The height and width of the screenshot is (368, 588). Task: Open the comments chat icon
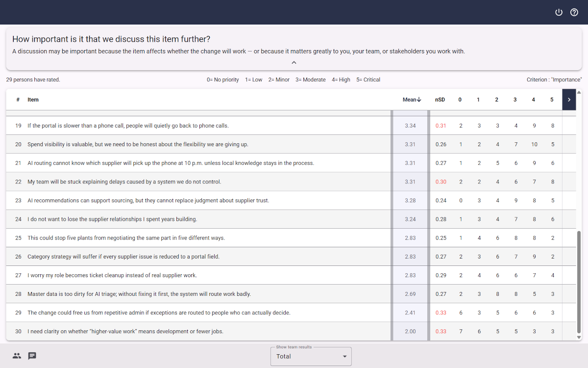(32, 356)
